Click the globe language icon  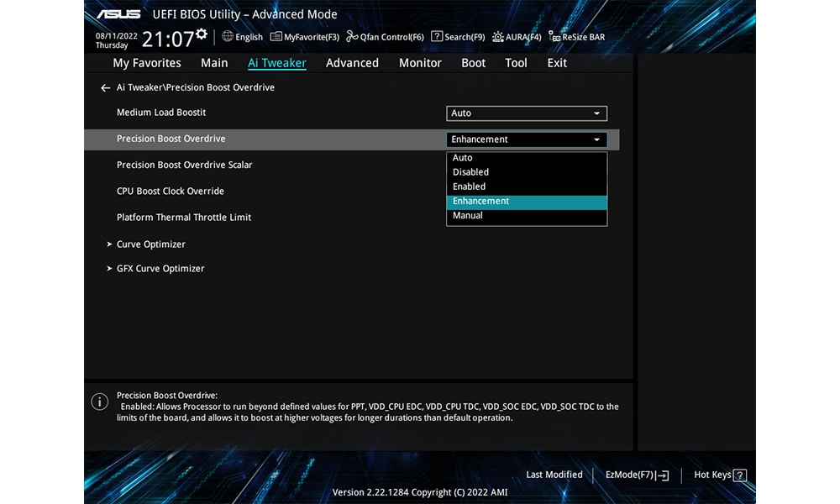coord(228,36)
